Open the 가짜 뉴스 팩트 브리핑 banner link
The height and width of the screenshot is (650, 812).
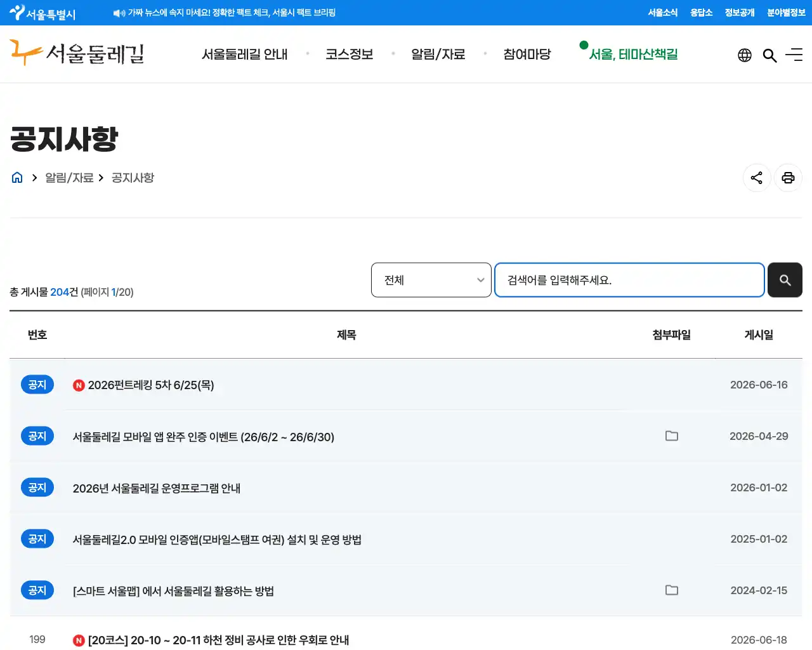pos(232,13)
